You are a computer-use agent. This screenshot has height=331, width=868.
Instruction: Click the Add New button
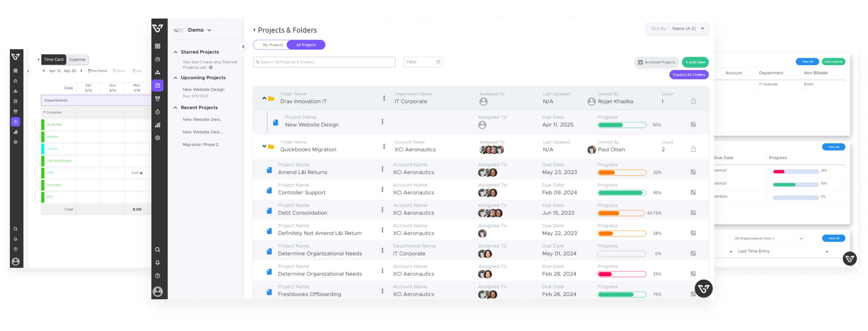point(695,62)
